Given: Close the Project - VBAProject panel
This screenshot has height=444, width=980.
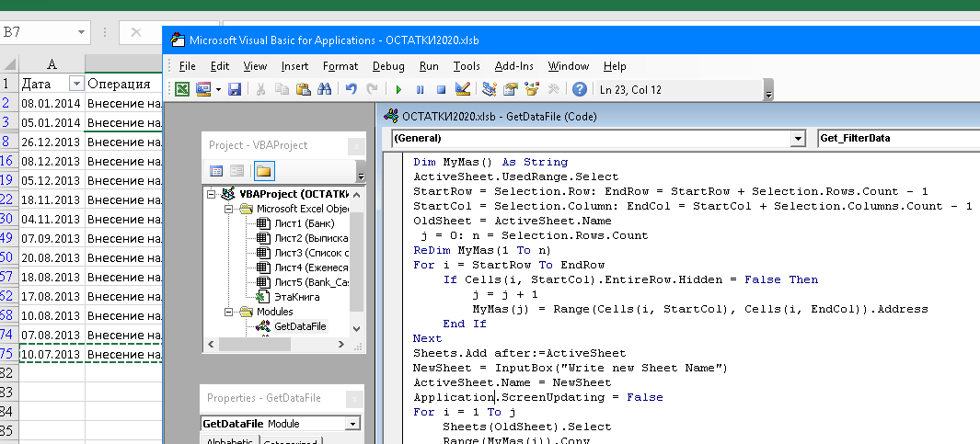Looking at the screenshot, I should [355, 146].
